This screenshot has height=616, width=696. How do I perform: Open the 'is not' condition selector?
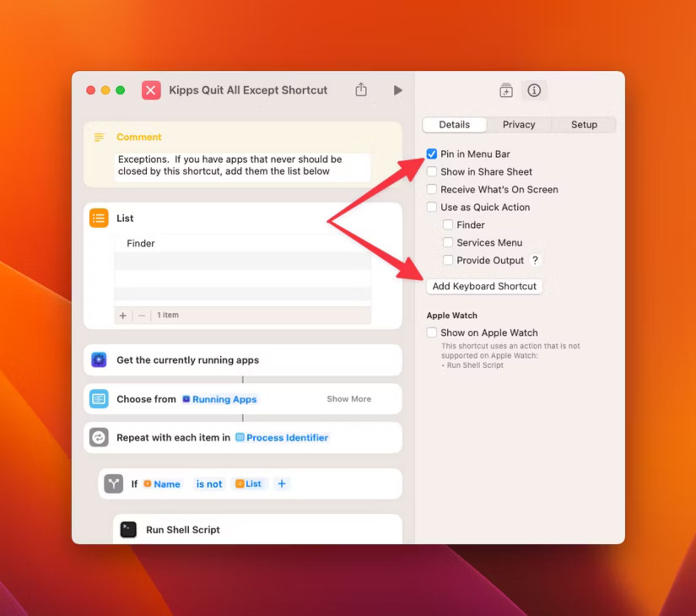[x=209, y=484]
